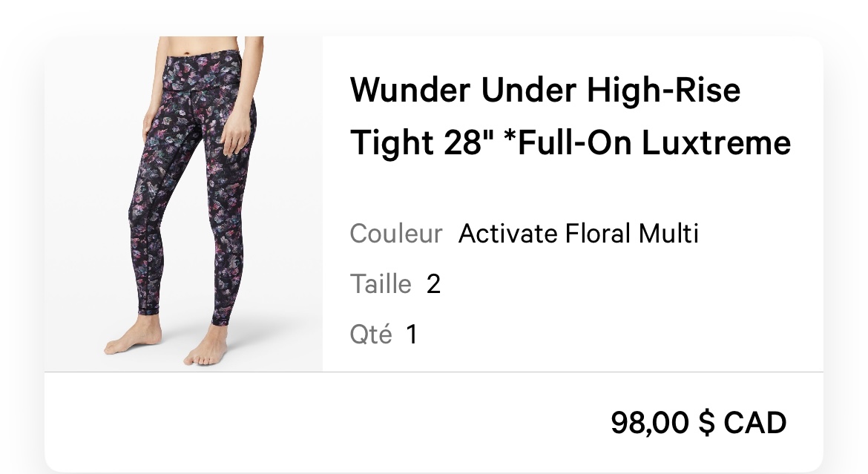Click the dollar sign in the price
Image resolution: width=868 pixels, height=474 pixels.
[x=707, y=423]
